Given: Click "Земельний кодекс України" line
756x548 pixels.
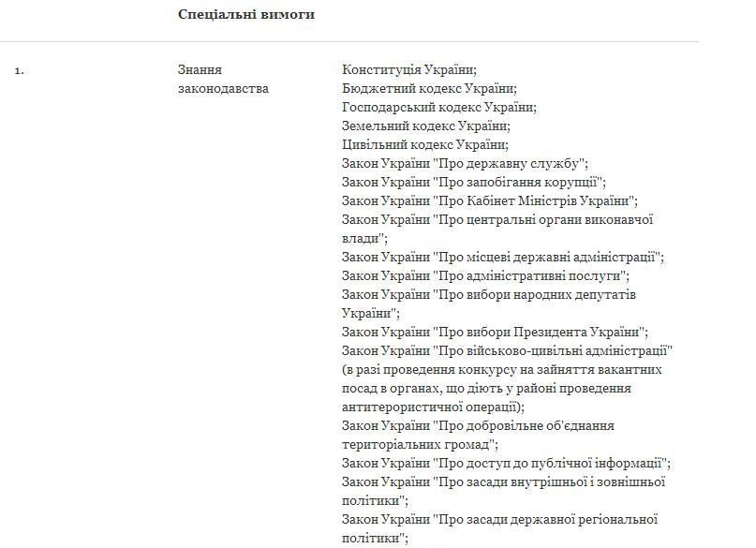Looking at the screenshot, I should pos(426,126).
